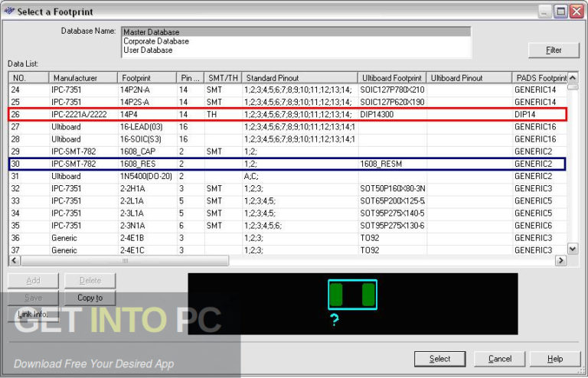The height and width of the screenshot is (378, 588).
Task: Select row 26 footprint 14P4
Action: (288, 114)
